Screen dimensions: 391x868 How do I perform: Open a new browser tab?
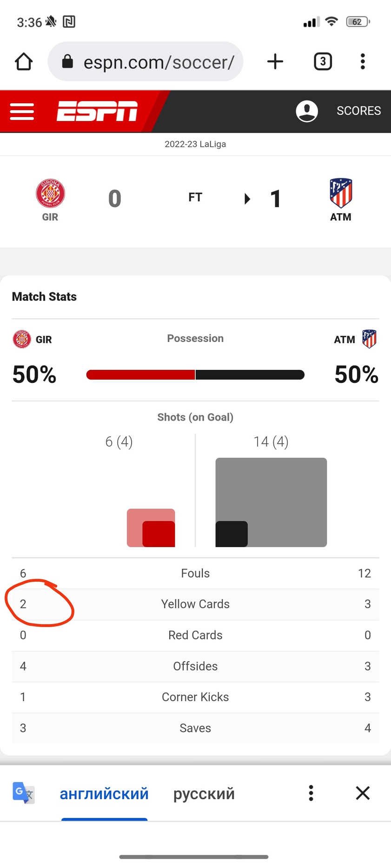pyautogui.click(x=275, y=61)
